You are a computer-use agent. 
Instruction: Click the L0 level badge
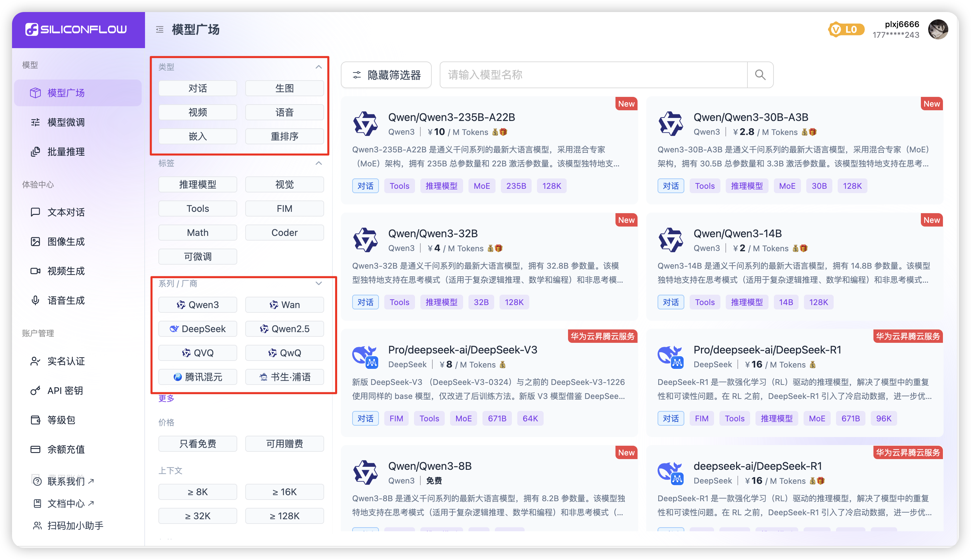(846, 30)
